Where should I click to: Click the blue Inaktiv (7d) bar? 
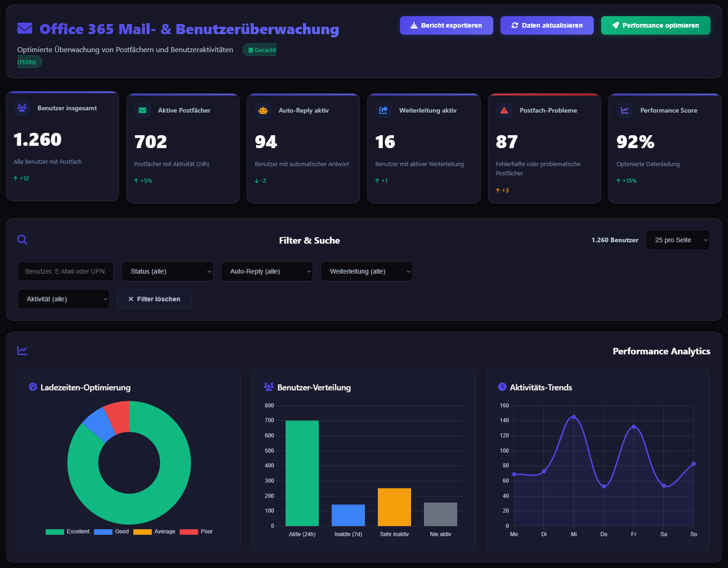pos(348,515)
